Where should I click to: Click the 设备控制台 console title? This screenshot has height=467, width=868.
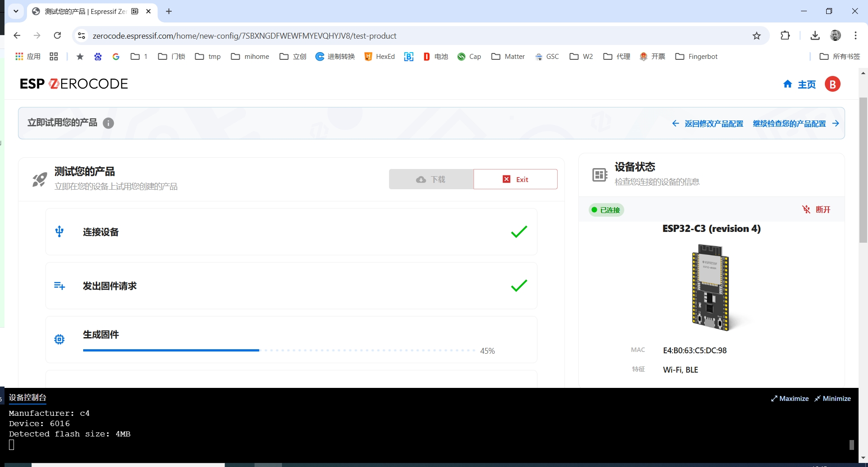[27, 398]
